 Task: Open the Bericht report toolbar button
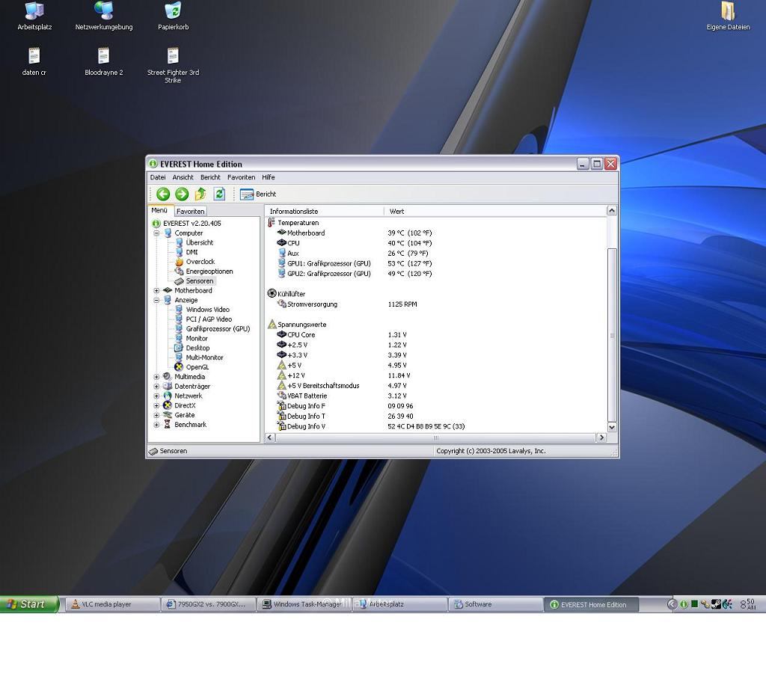258,194
